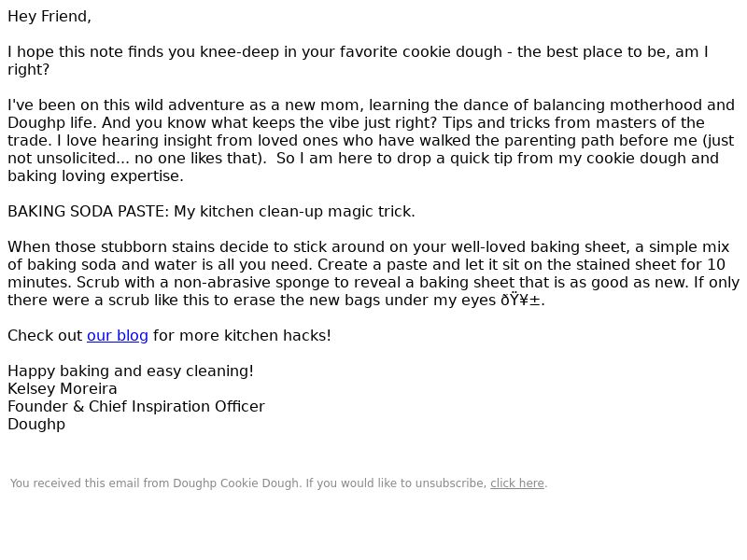Click footer text 'You received this email'
Screen dimensions: 747x560
coord(76,483)
